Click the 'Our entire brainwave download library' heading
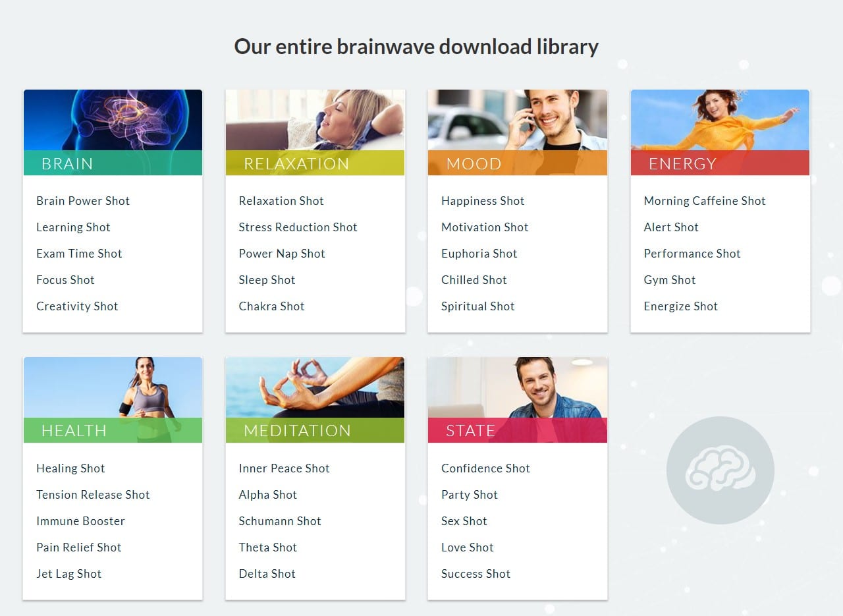This screenshot has height=616, width=843. [416, 47]
